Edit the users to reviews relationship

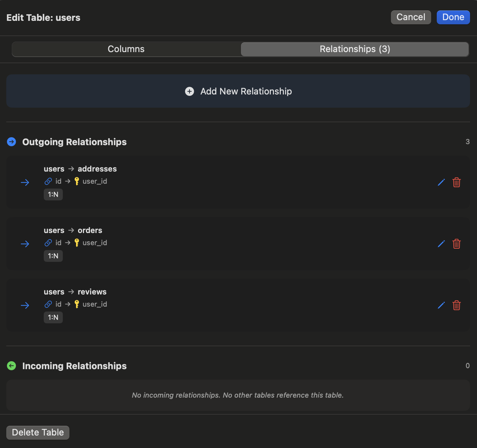(441, 305)
